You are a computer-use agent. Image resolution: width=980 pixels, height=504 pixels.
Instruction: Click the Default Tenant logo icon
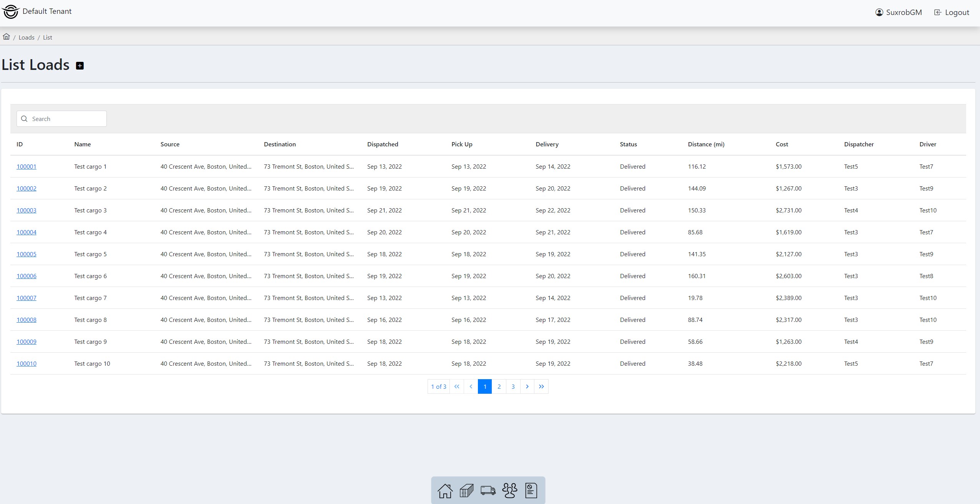(x=10, y=12)
